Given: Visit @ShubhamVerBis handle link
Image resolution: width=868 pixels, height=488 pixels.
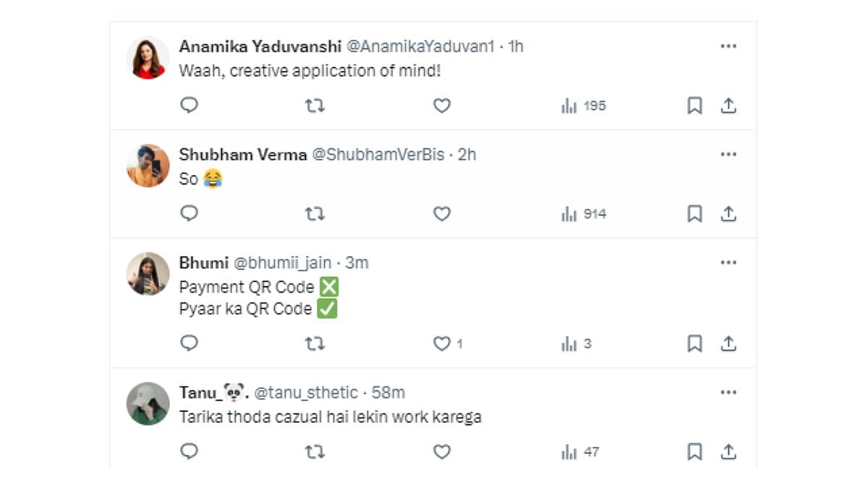Looking at the screenshot, I should [378, 155].
